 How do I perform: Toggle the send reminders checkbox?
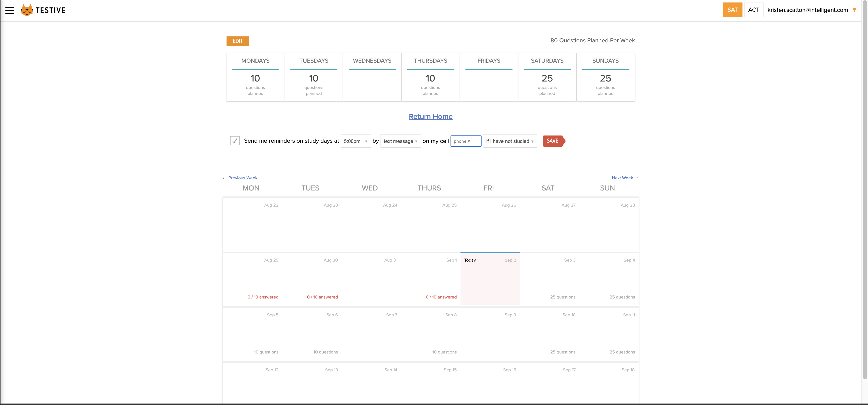pos(234,141)
